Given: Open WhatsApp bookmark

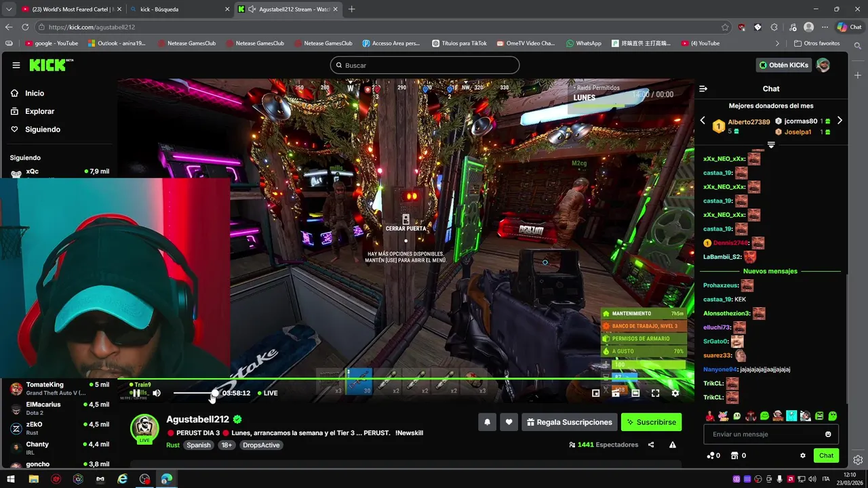Looking at the screenshot, I should tap(584, 43).
